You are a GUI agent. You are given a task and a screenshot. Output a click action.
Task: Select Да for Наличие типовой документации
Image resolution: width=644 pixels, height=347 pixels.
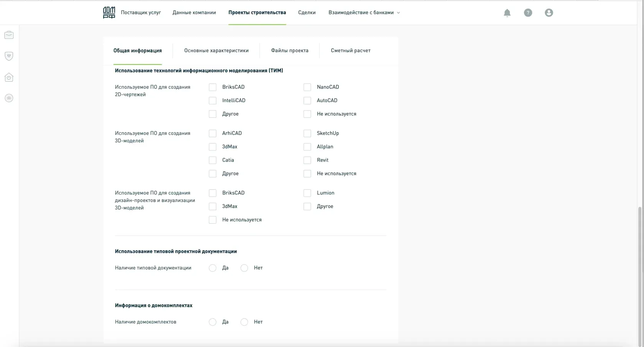[212, 268]
